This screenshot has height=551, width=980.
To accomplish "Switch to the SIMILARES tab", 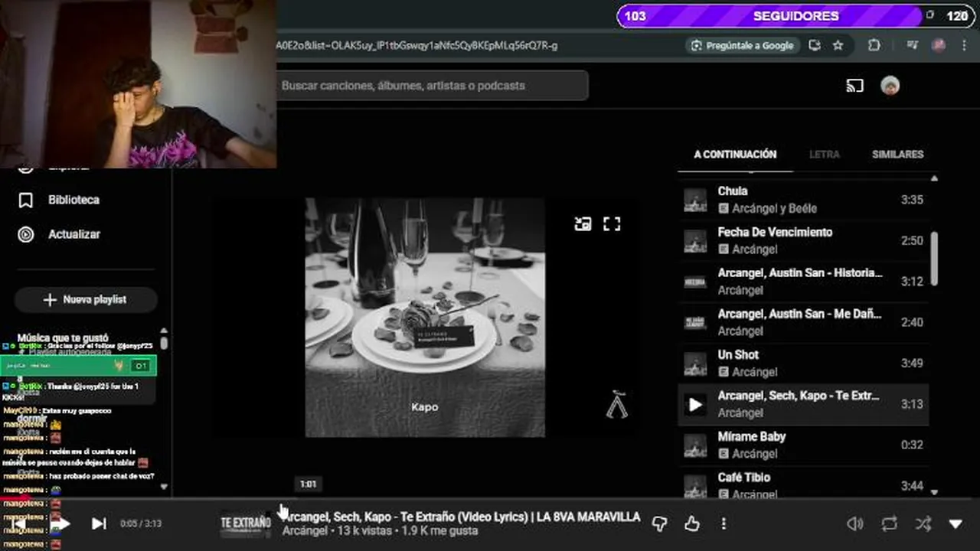I will point(897,154).
